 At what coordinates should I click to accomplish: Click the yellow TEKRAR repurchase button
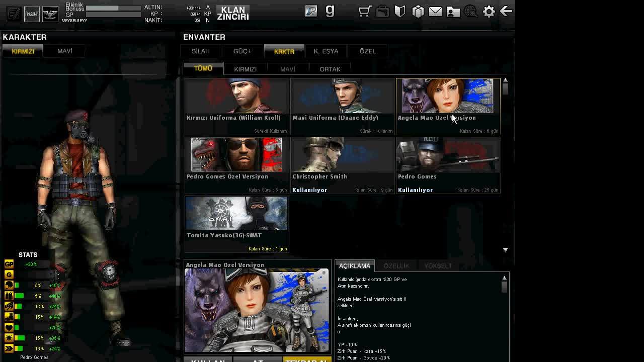(x=307, y=359)
